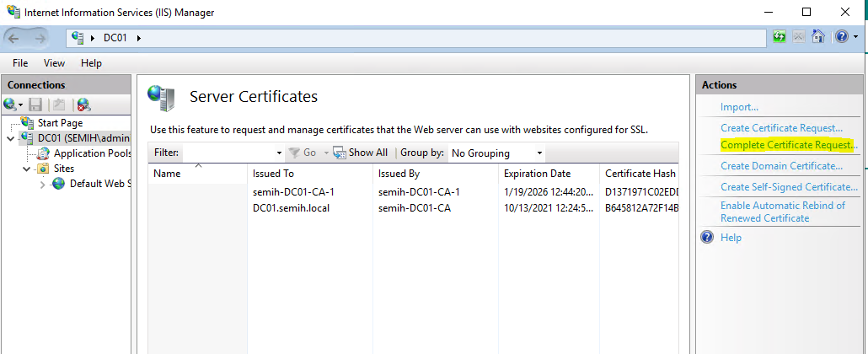Click Import action link

click(x=739, y=107)
